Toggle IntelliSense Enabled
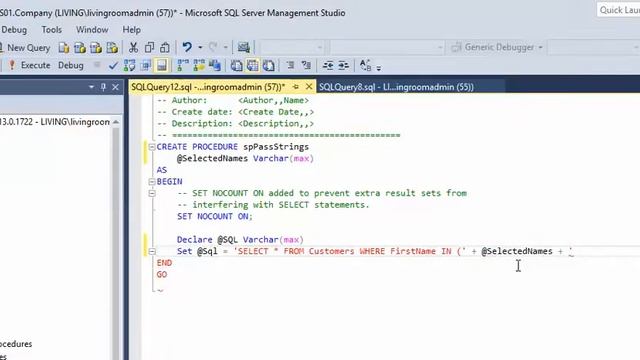This screenshot has width=640, height=360. [162, 66]
